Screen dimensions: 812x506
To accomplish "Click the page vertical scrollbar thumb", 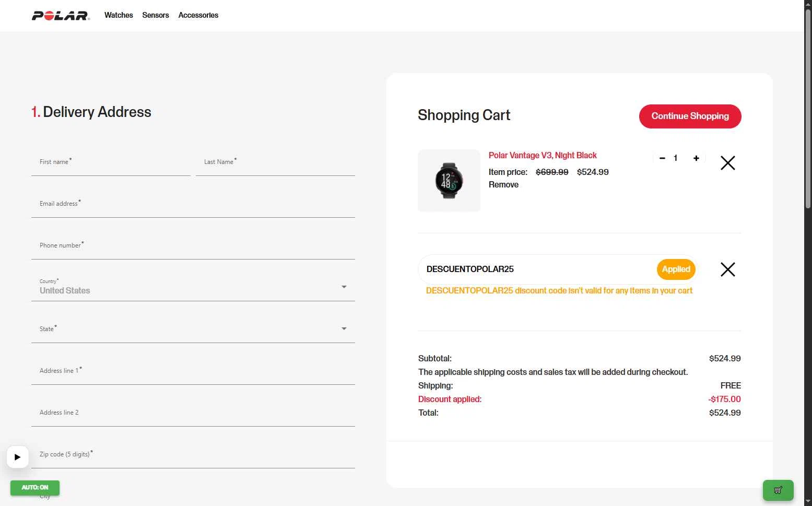I will click(808, 110).
